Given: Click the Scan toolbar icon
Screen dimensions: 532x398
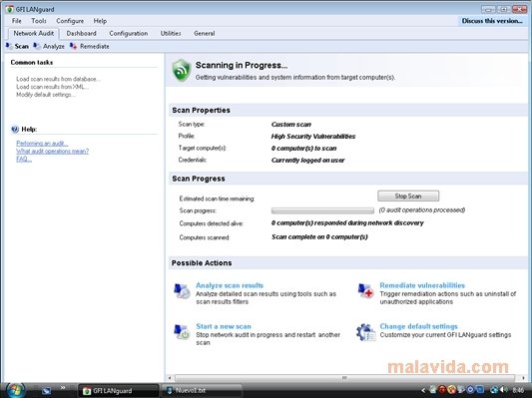Looking at the screenshot, I should point(9,46).
